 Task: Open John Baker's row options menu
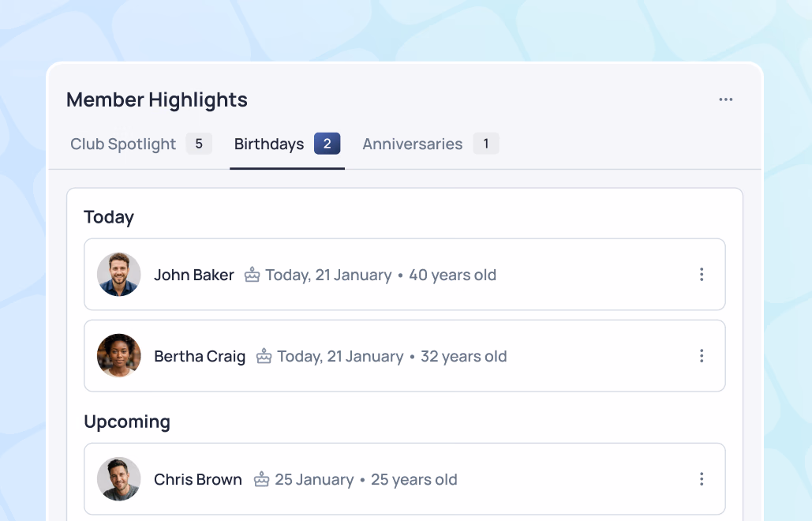702,275
